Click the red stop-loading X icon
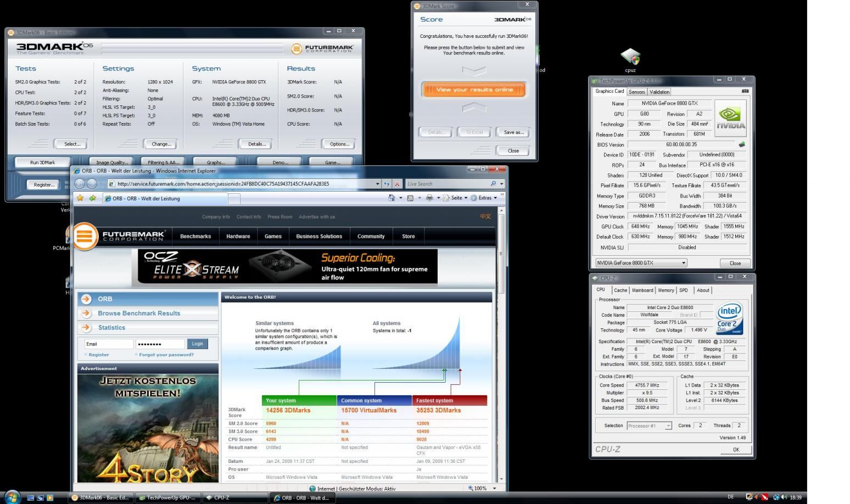 tap(397, 184)
